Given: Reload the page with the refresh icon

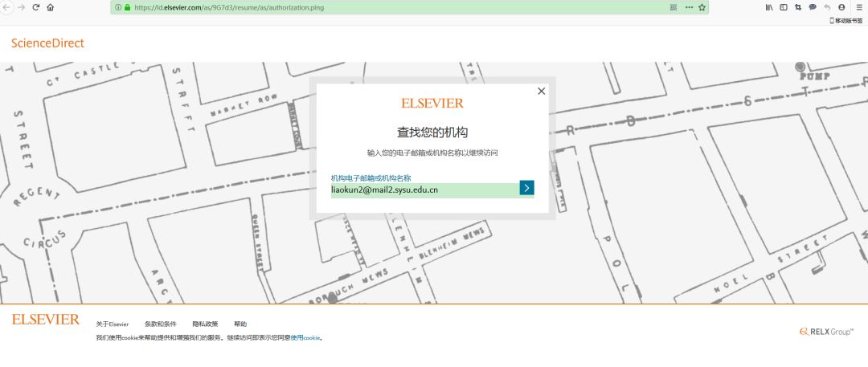Looking at the screenshot, I should tap(36, 7).
